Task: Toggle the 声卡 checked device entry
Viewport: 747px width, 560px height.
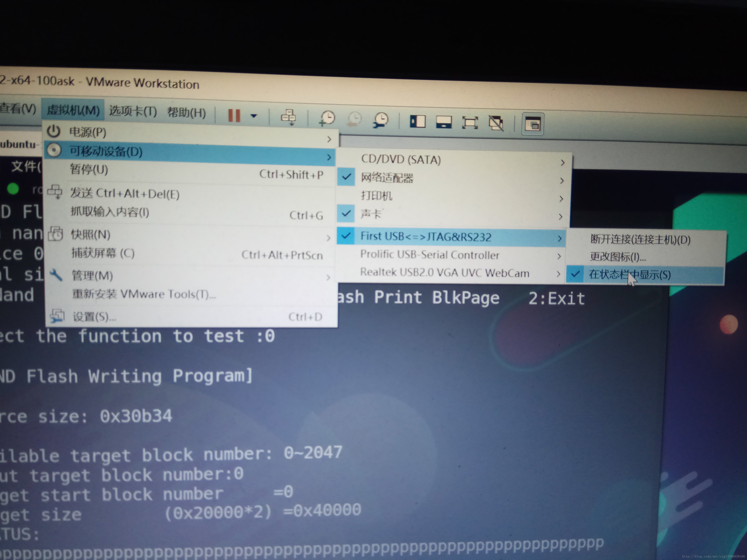Action: point(371,214)
